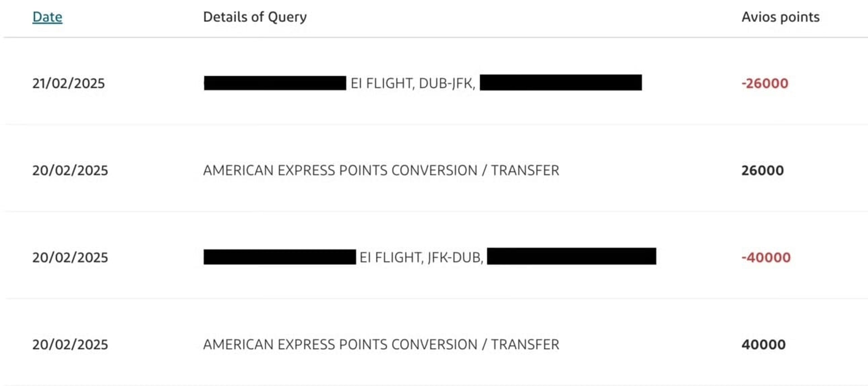
Task: Click the positive 26000 Avios value
Action: point(762,170)
